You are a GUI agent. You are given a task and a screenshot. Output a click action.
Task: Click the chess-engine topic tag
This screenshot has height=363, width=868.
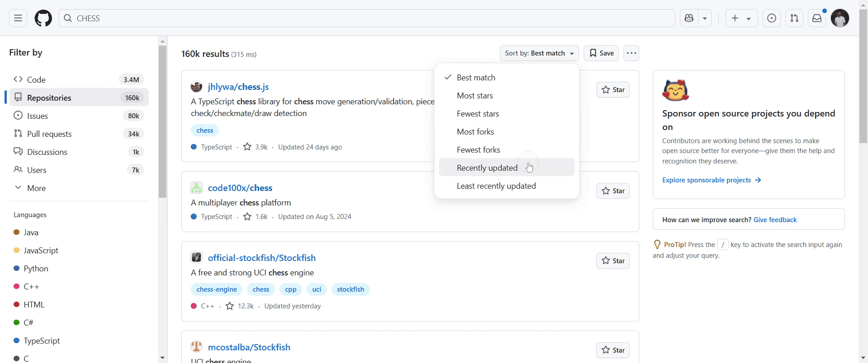click(217, 289)
